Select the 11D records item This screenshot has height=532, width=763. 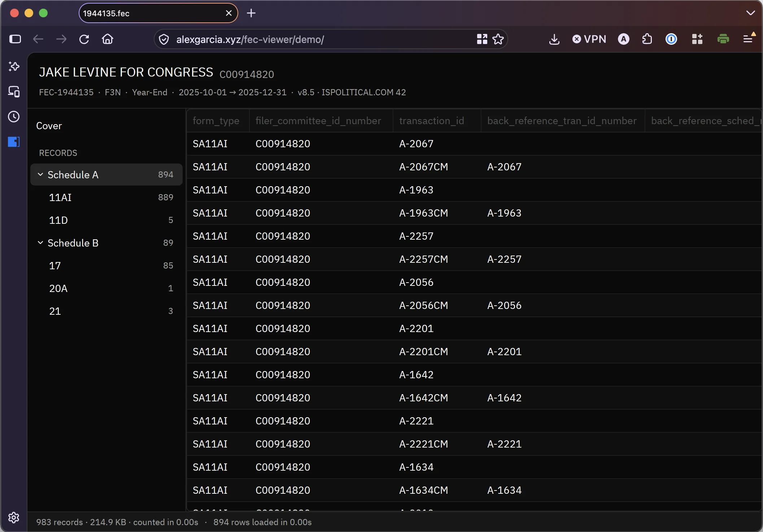(106, 220)
